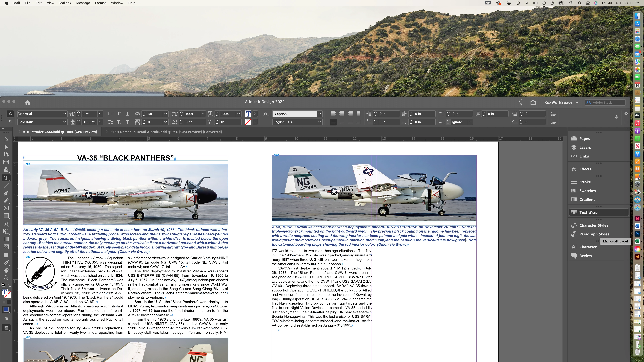Click the blue fill color swatch

coord(6,310)
